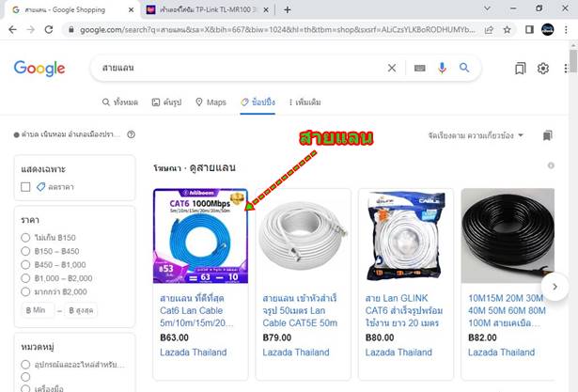Open the Chrome profile avatar
578x392 pixels.
point(547,29)
